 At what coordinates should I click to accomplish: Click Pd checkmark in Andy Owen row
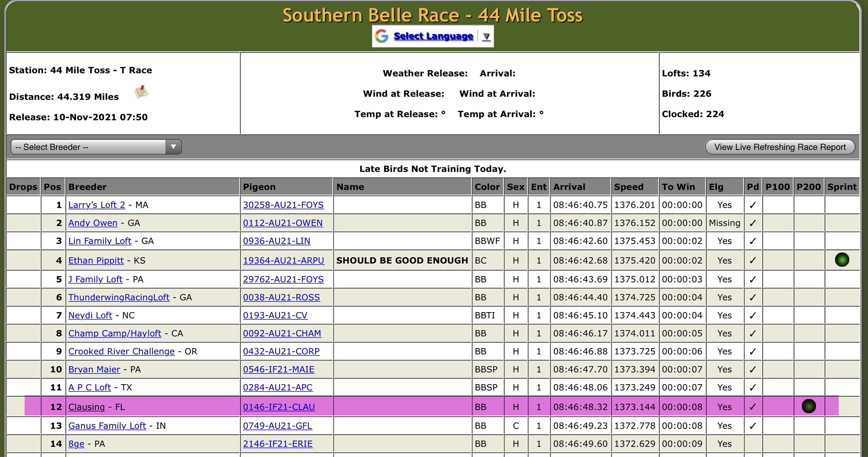pyautogui.click(x=752, y=223)
